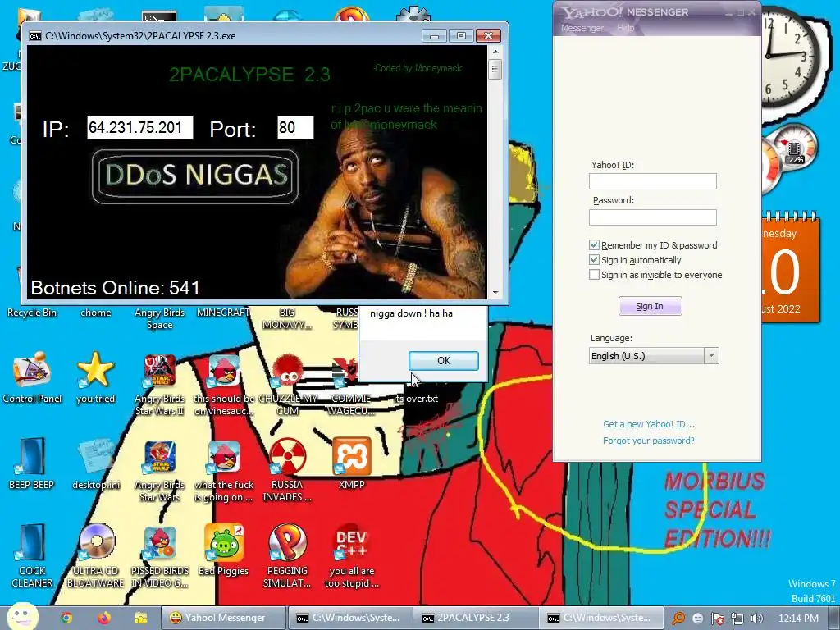The width and height of the screenshot is (840, 630).
Task: Click scrollbar up arrow in 2PACALYPSE window
Action: (x=495, y=52)
